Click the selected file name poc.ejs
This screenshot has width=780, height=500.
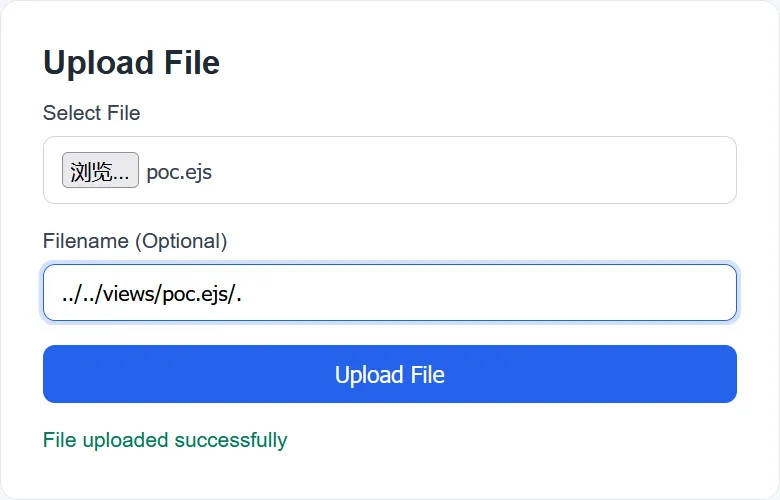tap(179, 172)
